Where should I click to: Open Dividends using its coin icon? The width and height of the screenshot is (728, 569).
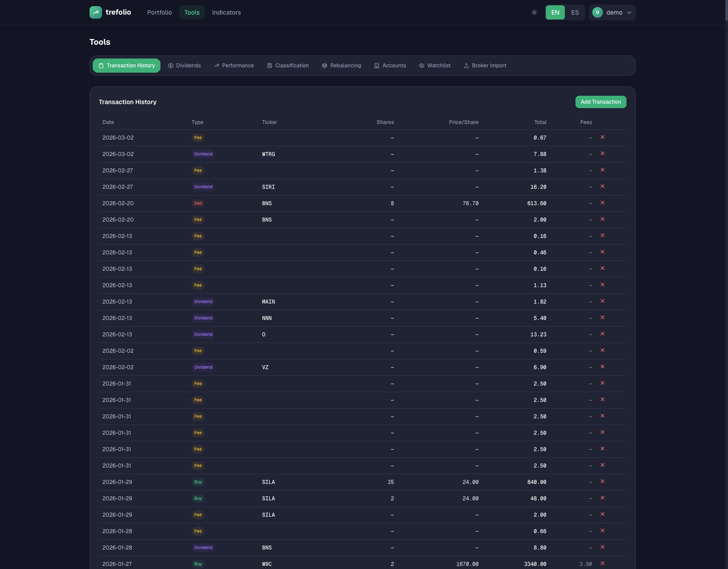point(171,65)
